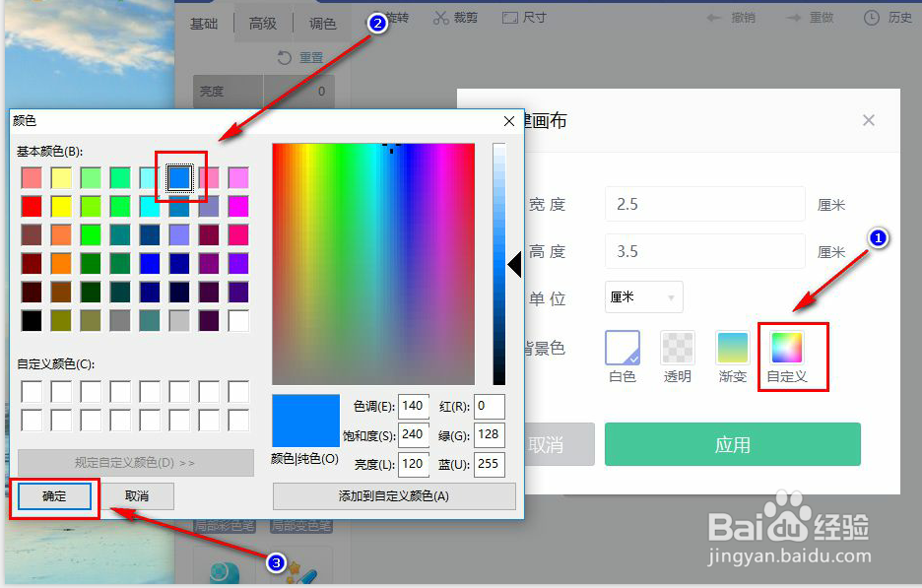Click the 确定 button to confirm the color
Screen dimensions: 922x588
pyautogui.click(x=53, y=496)
